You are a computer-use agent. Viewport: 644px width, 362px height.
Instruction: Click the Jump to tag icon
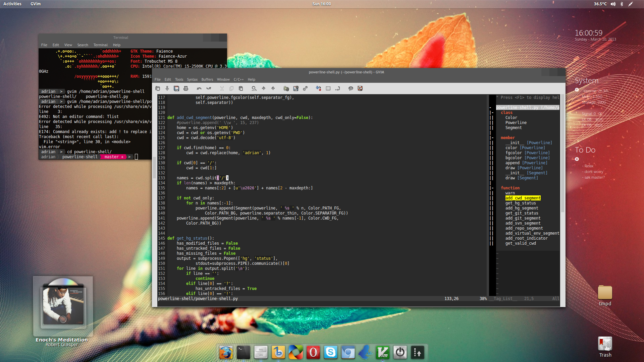[x=337, y=88]
